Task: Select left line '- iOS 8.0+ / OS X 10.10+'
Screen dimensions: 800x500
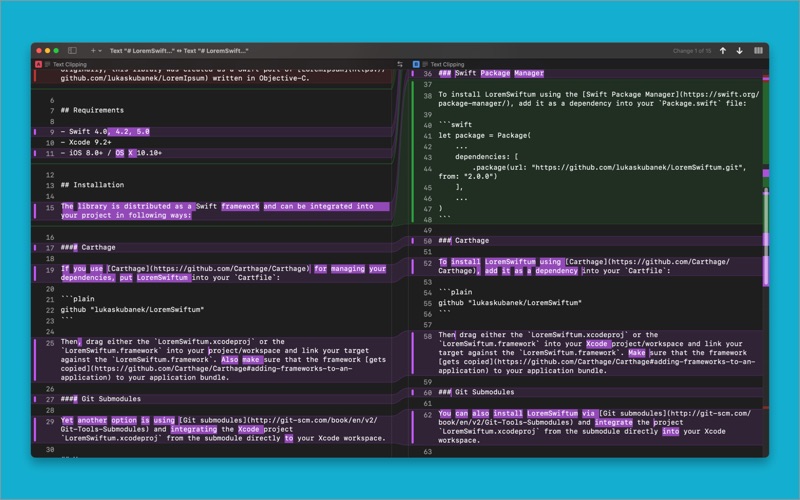Action: [111, 153]
